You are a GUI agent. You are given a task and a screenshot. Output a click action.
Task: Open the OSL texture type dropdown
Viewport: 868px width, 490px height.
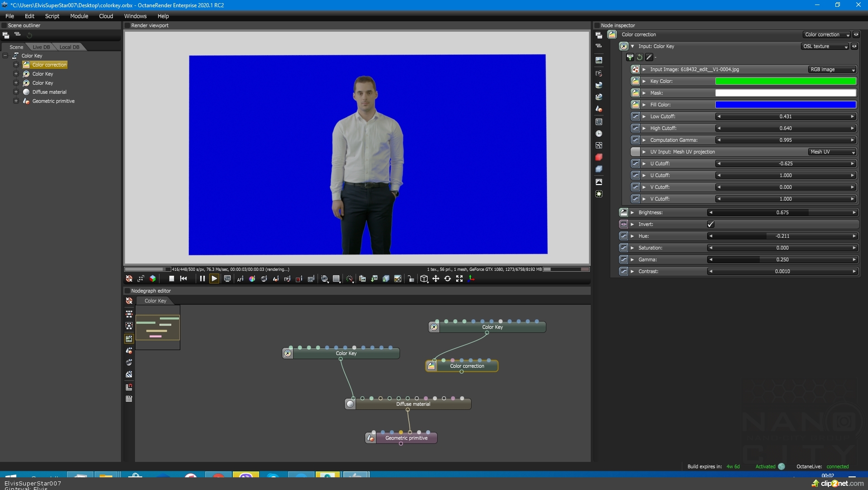coord(825,46)
